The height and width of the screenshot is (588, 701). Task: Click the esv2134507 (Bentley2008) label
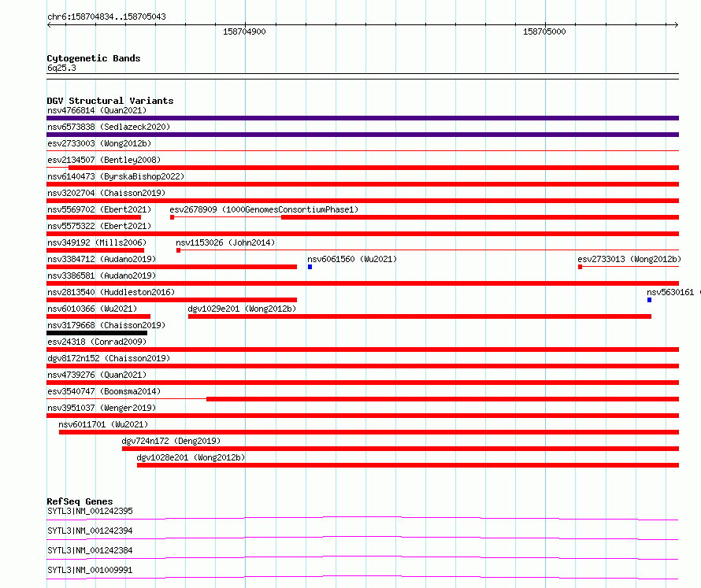104,160
